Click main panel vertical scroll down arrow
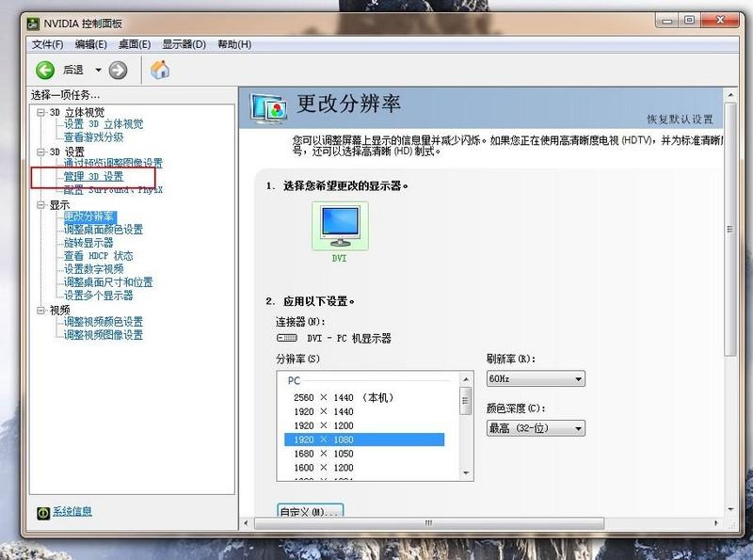 [730, 509]
